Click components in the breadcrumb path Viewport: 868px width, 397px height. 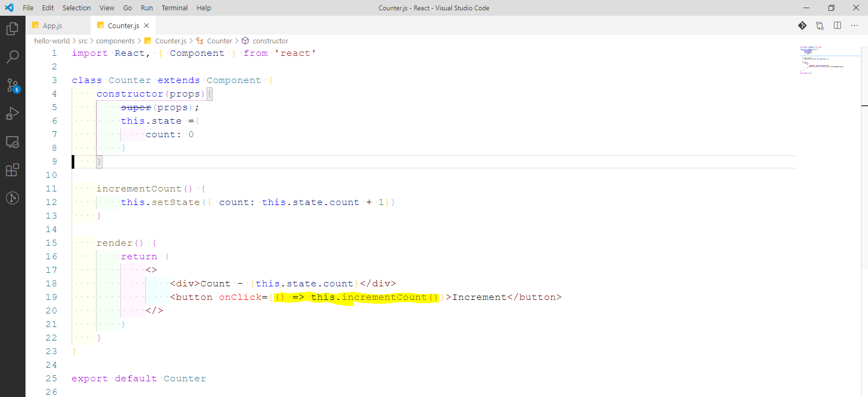(115, 41)
